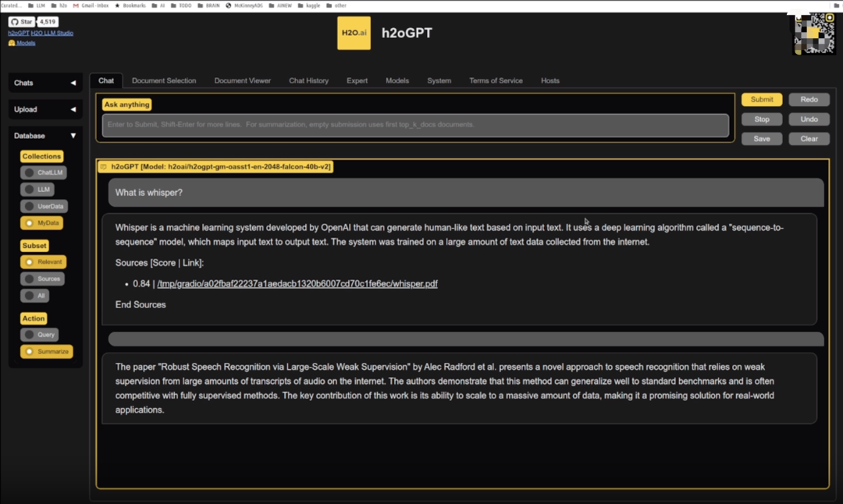Click the GitHub Star button
The width and height of the screenshot is (843, 504).
tap(22, 22)
